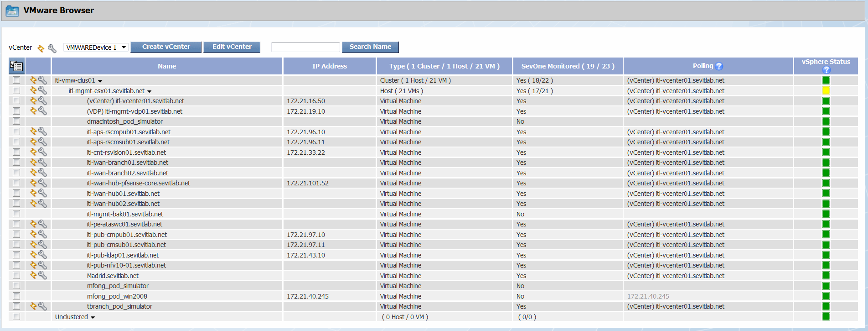Click the green status square for Unclustered row
The height and width of the screenshot is (331, 868).
(x=826, y=316)
